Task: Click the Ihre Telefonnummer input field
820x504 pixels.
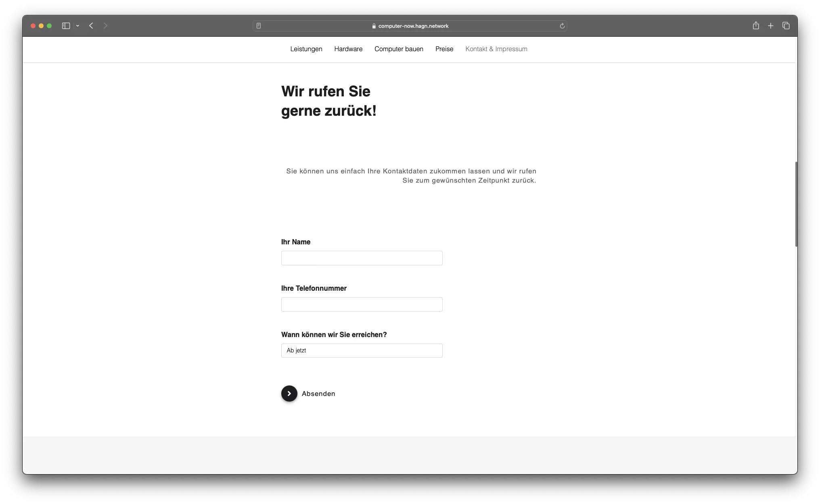Action: (362, 304)
